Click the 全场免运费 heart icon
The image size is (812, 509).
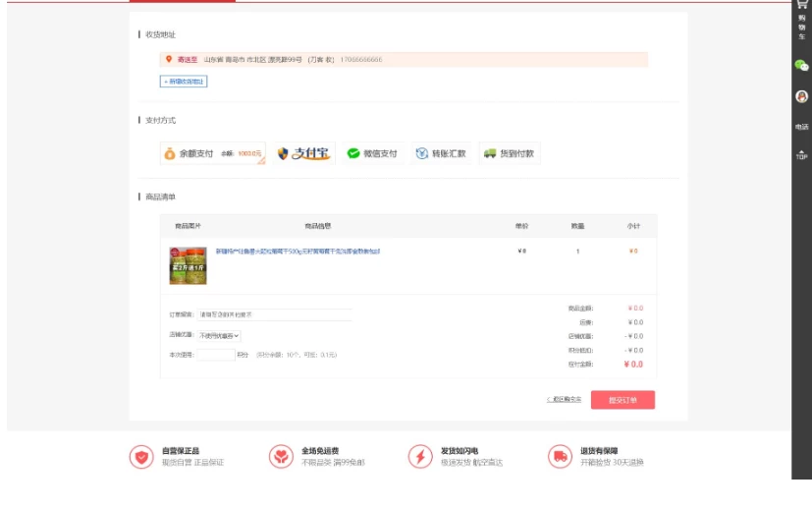pyautogui.click(x=281, y=457)
